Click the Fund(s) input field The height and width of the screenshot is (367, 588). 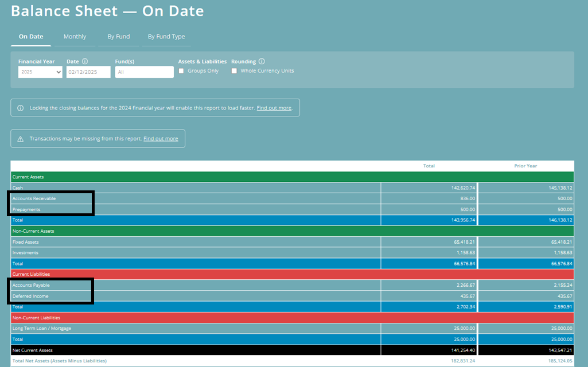pos(145,72)
